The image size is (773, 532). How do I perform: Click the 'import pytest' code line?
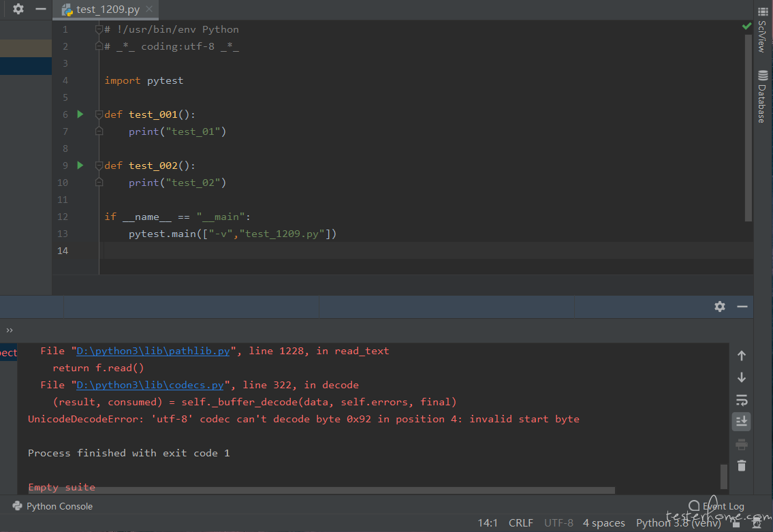coord(144,80)
